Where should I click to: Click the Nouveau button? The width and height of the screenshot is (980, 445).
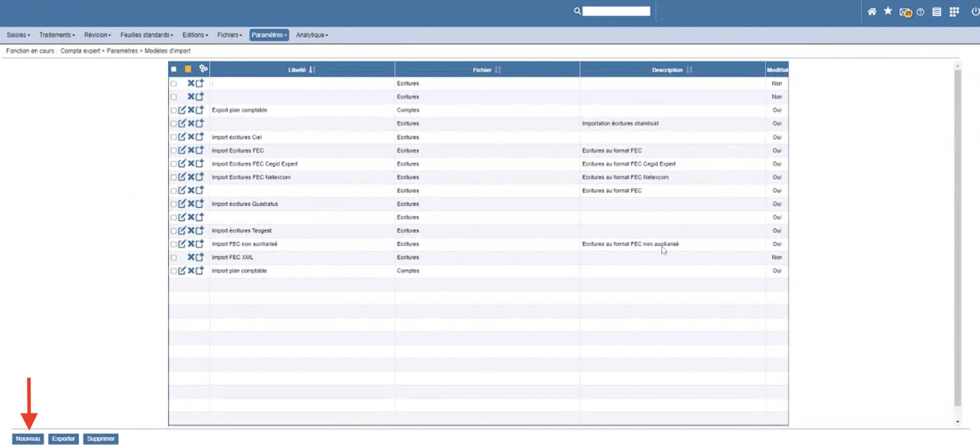28,438
